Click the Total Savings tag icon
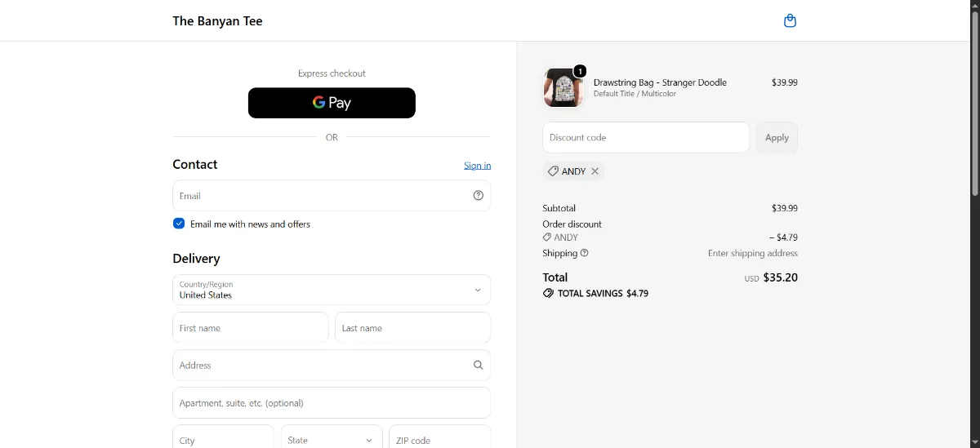The image size is (980, 448). coord(548,293)
